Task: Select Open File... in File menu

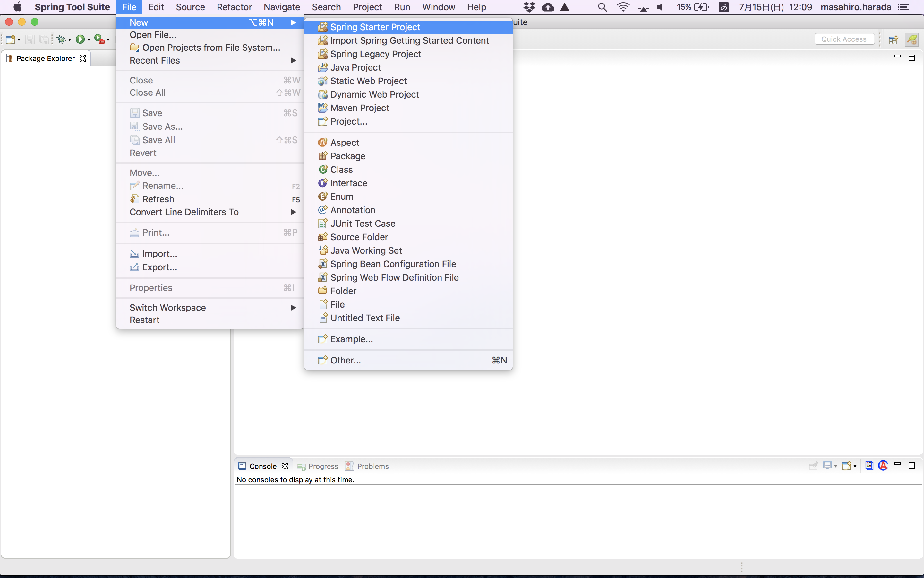Action: [x=210, y=35]
